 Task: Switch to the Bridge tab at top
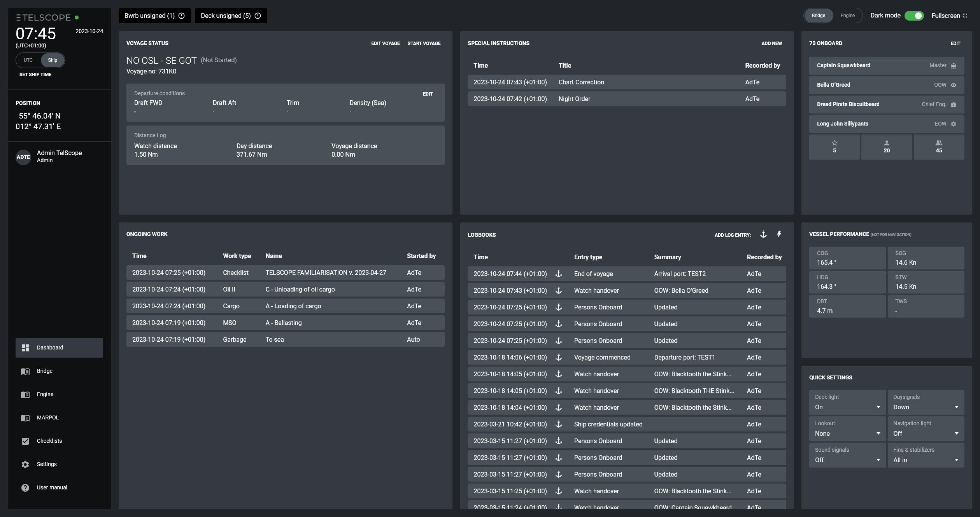(818, 15)
